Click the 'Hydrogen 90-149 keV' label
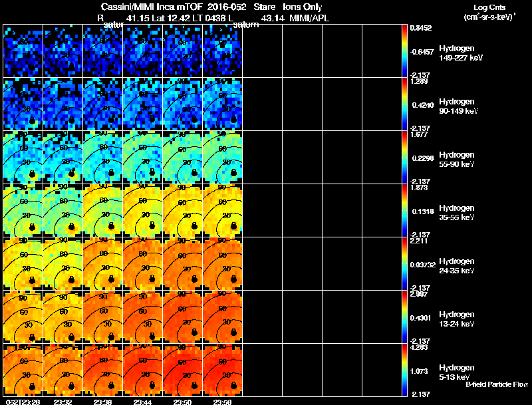This screenshot has height=405, width=532. [459, 106]
